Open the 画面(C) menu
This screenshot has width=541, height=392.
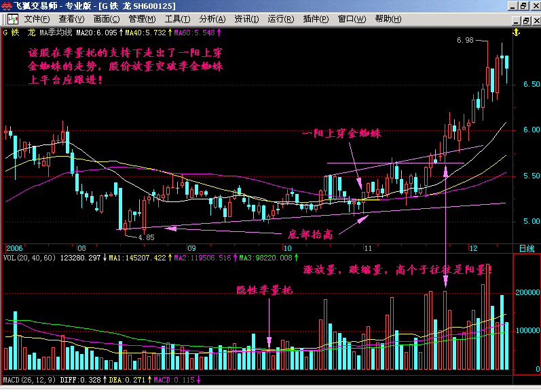(x=107, y=19)
